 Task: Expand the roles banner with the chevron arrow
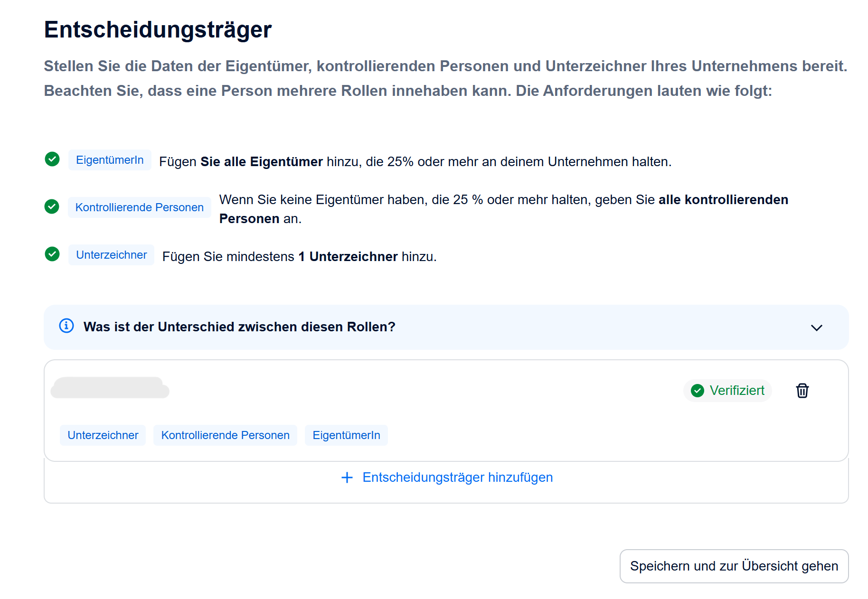tap(816, 328)
